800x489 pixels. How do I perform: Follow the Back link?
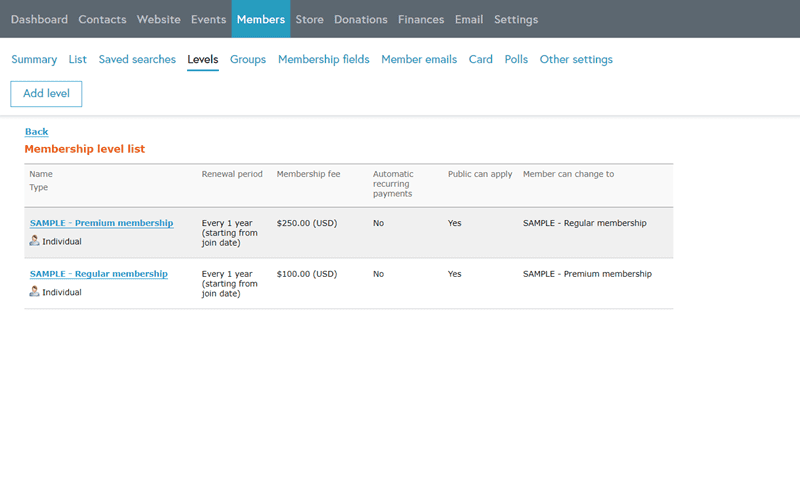[37, 132]
